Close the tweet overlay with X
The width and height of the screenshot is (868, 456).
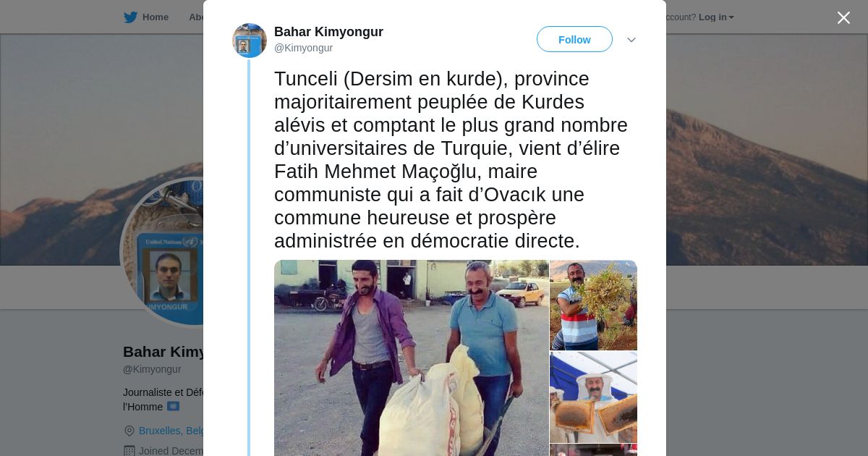point(843,17)
